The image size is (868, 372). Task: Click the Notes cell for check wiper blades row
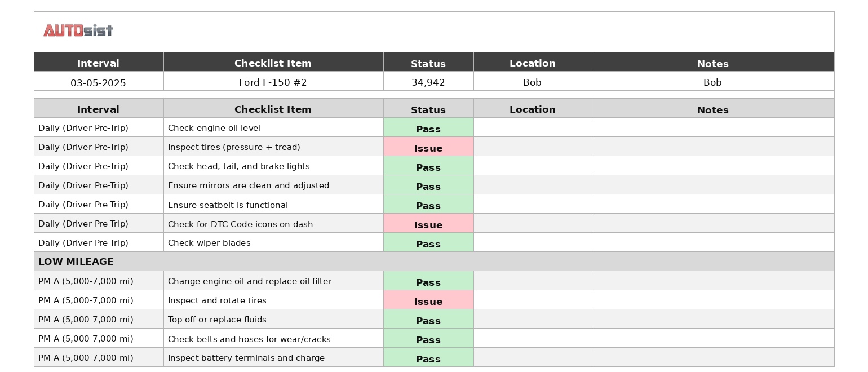pyautogui.click(x=712, y=242)
